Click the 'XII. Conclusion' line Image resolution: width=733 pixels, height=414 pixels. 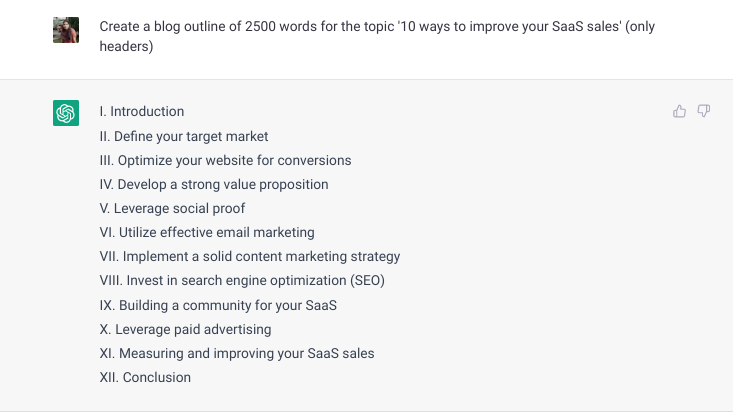(x=145, y=377)
